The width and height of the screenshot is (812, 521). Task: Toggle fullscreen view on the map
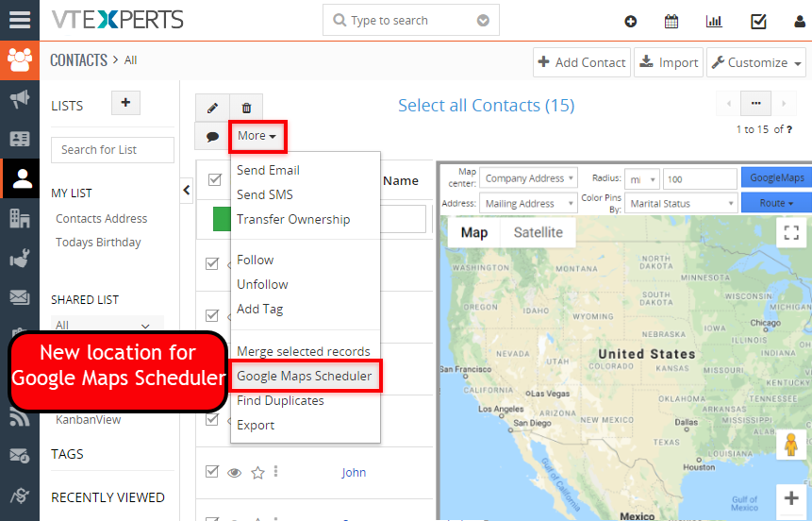[x=790, y=232]
